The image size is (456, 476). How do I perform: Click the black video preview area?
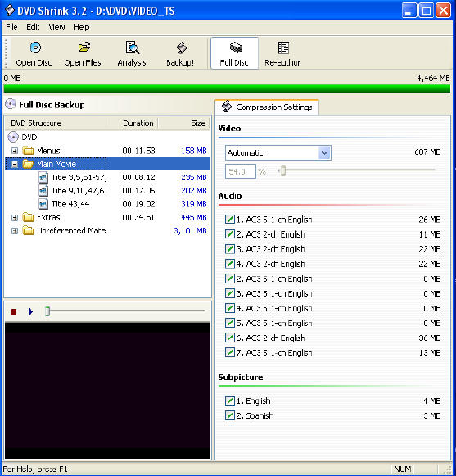click(x=108, y=391)
